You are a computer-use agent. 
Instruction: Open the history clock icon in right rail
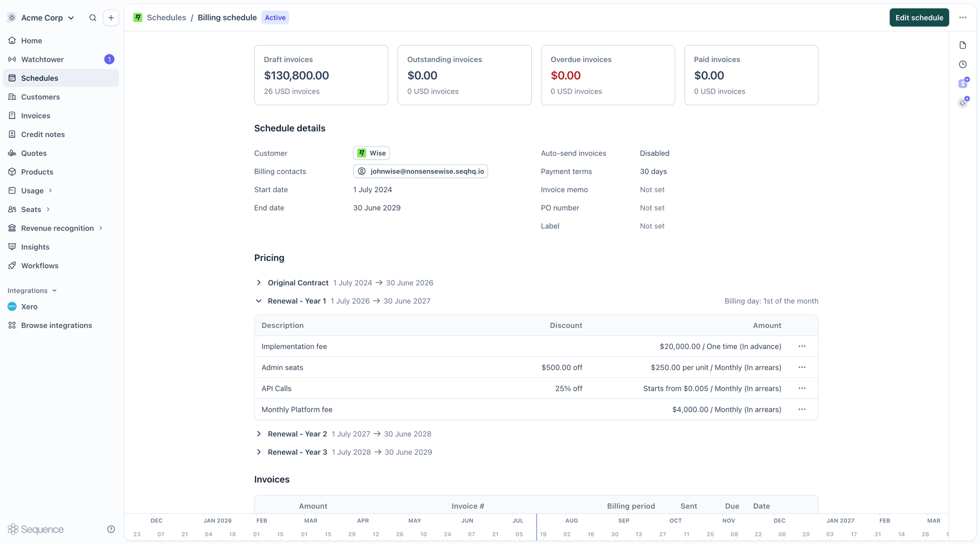coord(963,65)
